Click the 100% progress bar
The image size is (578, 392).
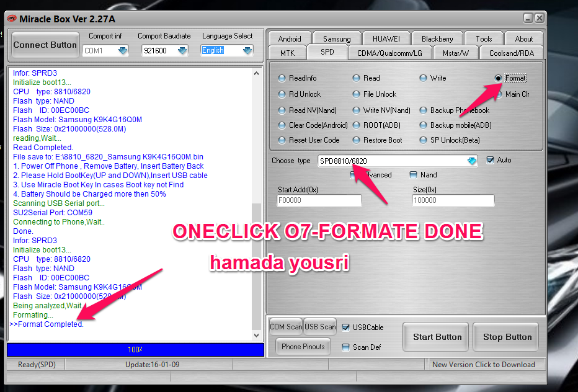[x=135, y=350]
